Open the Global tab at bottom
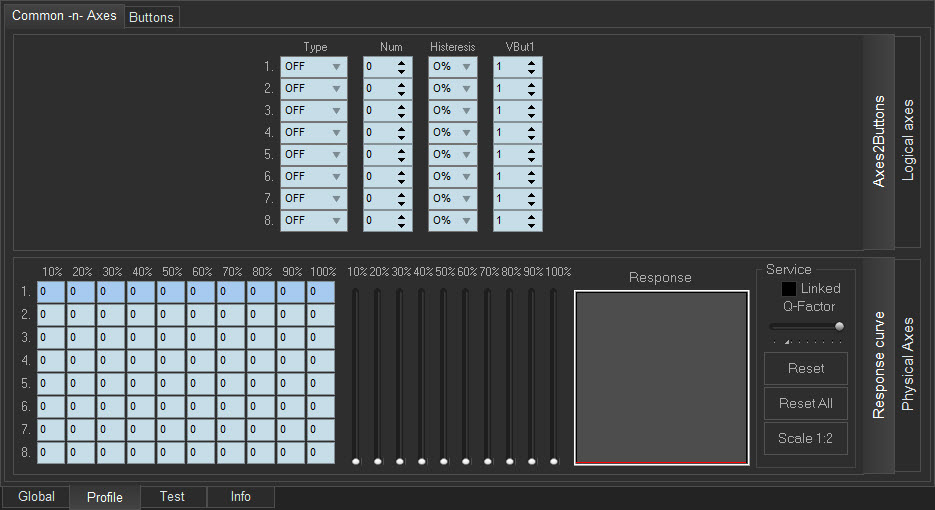935x510 pixels. coord(36,496)
